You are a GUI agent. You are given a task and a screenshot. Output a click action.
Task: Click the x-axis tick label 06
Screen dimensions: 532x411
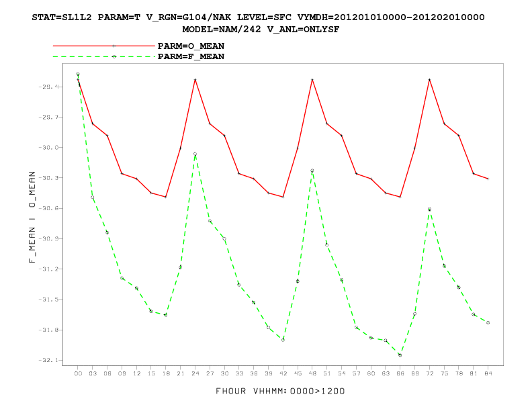[107, 373]
